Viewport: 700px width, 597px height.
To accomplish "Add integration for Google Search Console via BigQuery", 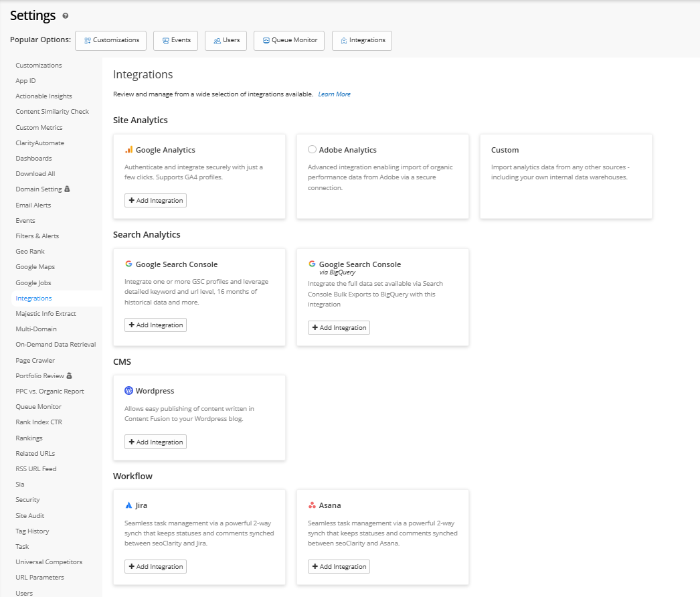I will tap(339, 328).
